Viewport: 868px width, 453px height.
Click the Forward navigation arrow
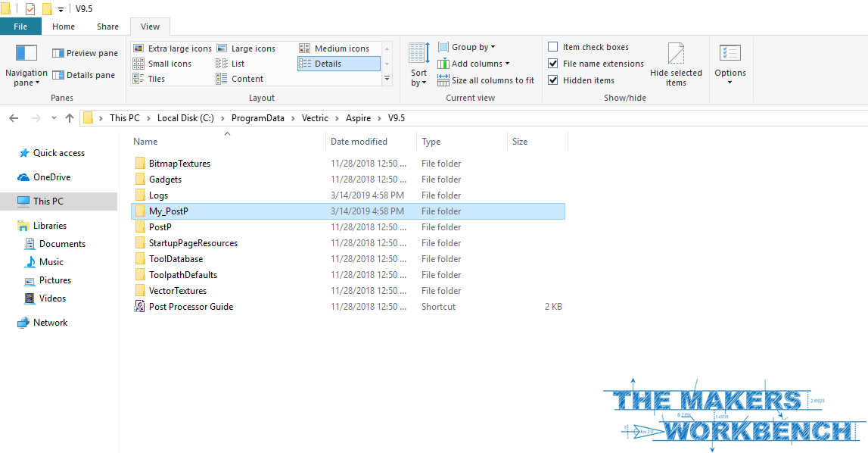(x=36, y=118)
